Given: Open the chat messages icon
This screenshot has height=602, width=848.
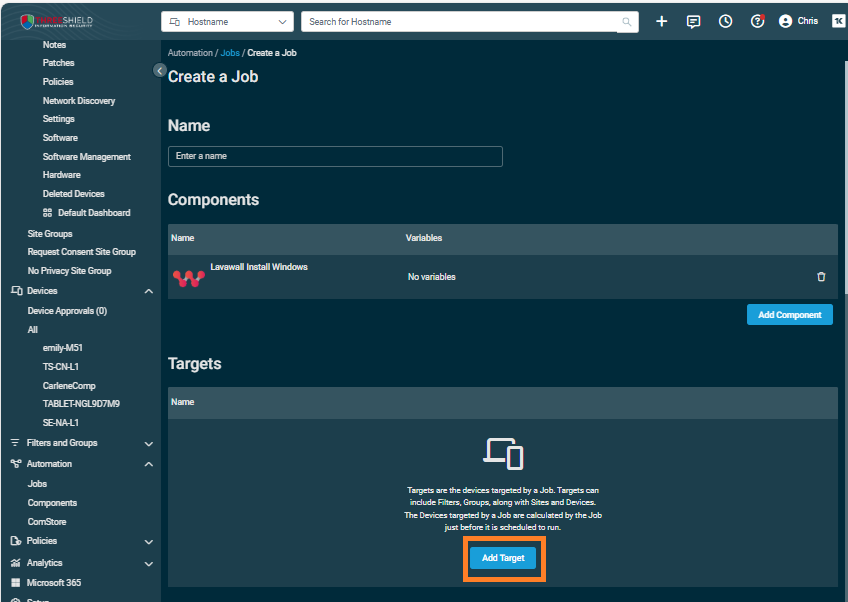Looking at the screenshot, I should click(x=693, y=21).
